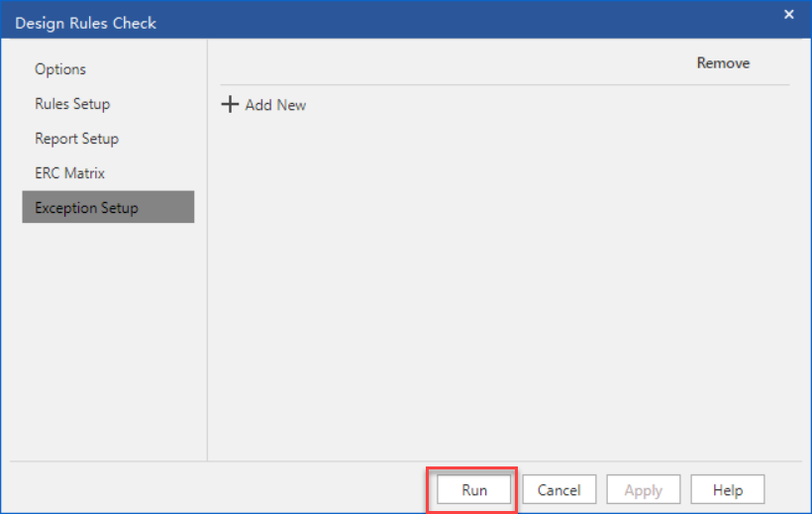Open the Options page
This screenshot has height=514, width=812.
[x=60, y=69]
